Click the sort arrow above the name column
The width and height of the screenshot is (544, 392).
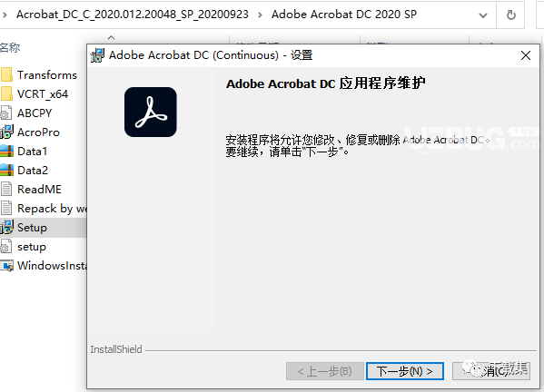(x=111, y=37)
